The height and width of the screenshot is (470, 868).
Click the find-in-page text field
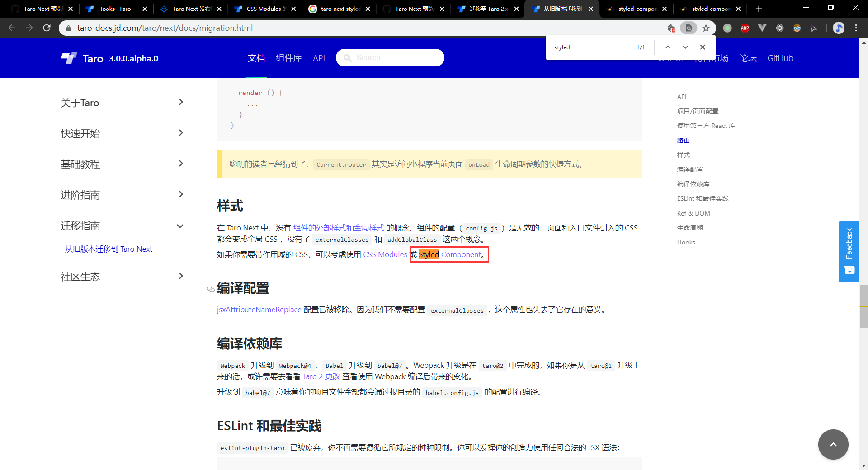(592, 47)
